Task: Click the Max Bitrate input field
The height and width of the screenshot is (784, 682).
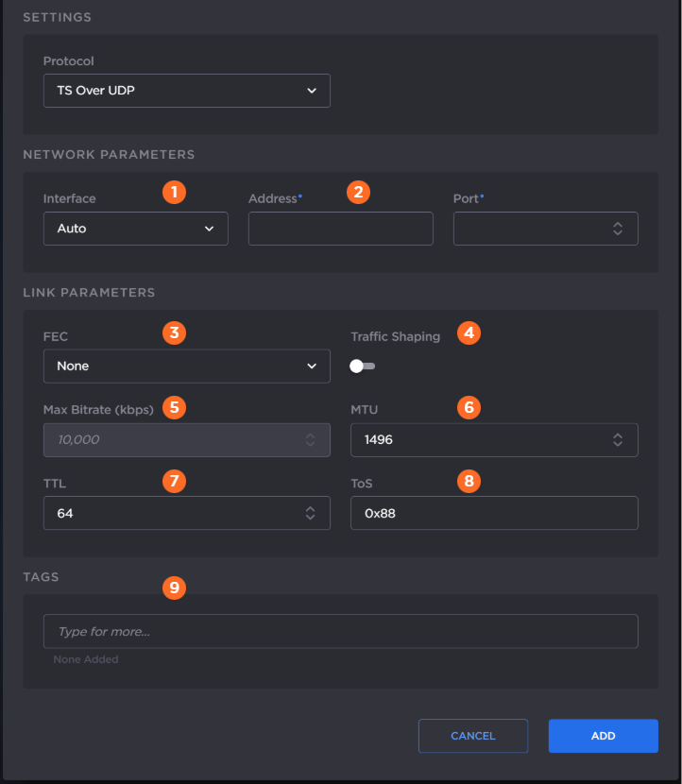Action: pyautogui.click(x=170, y=439)
